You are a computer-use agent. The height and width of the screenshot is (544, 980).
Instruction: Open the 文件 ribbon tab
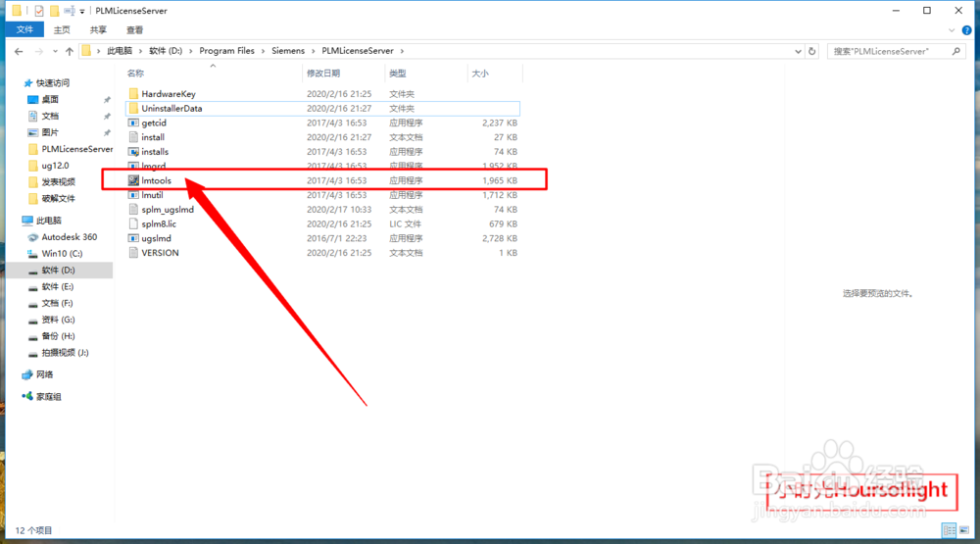(x=24, y=29)
